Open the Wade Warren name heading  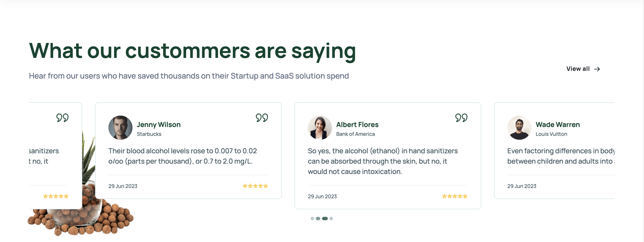558,124
